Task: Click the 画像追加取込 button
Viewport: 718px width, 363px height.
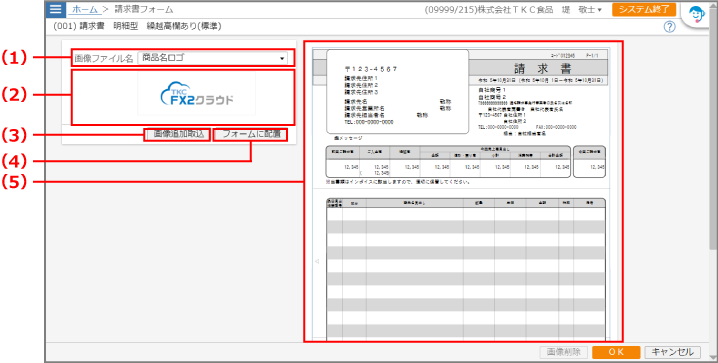Action: tap(177, 134)
